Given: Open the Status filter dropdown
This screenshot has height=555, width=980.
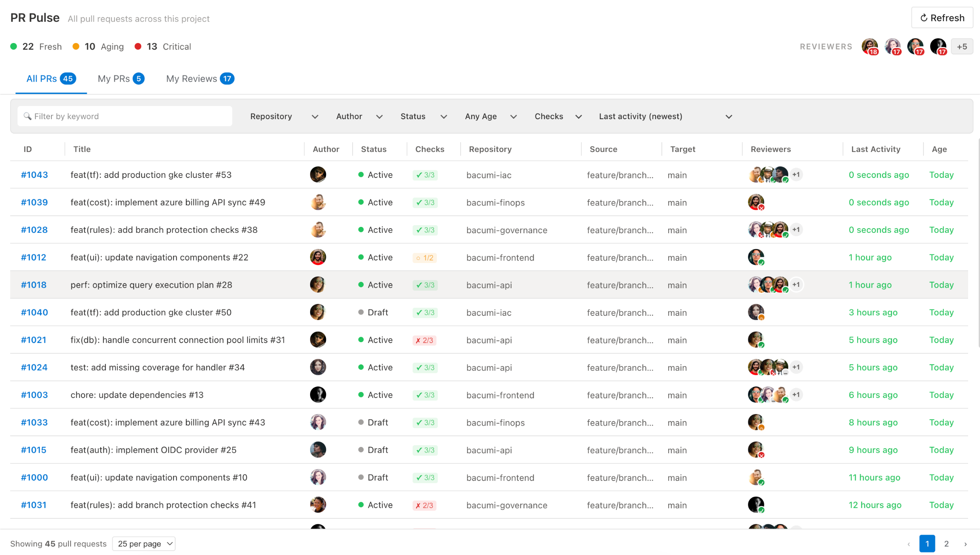Looking at the screenshot, I should [x=423, y=116].
